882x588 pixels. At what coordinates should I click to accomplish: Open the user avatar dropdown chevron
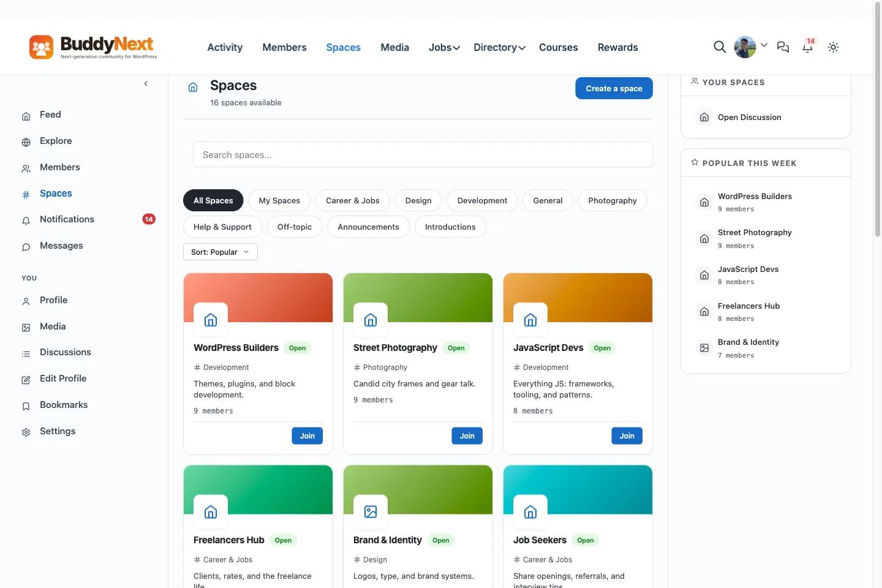(x=764, y=45)
